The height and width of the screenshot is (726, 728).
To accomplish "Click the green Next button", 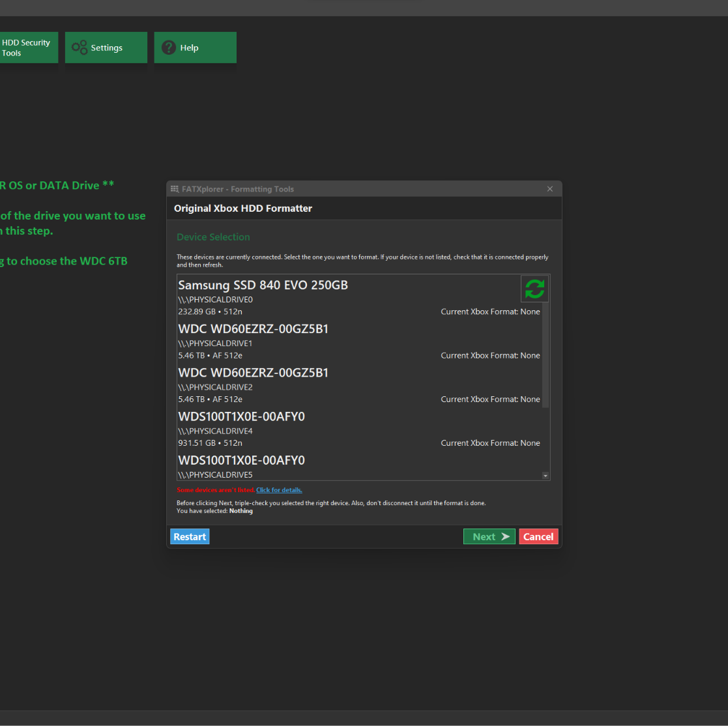I will (x=489, y=536).
